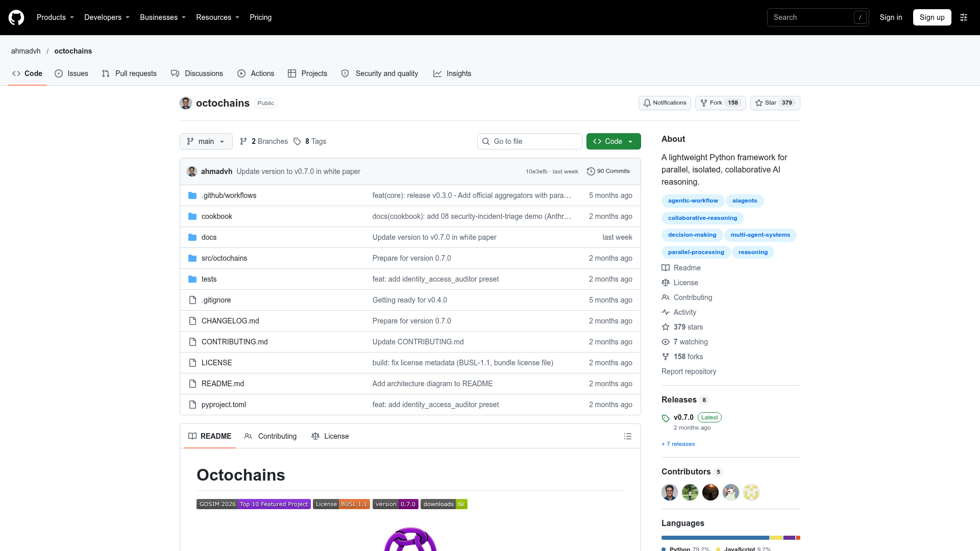Switch to the Issues tab
This screenshot has width=980, height=551.
[x=71, y=73]
